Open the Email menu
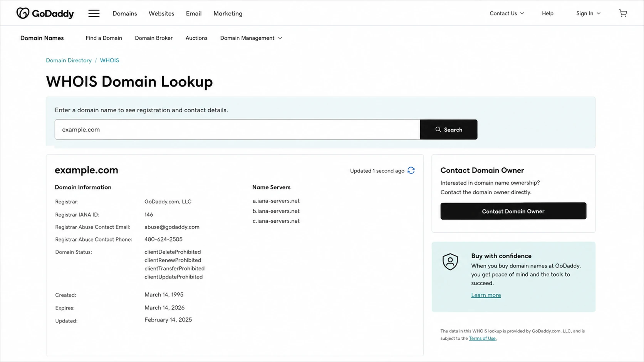This screenshot has width=644, height=362. 194,13
